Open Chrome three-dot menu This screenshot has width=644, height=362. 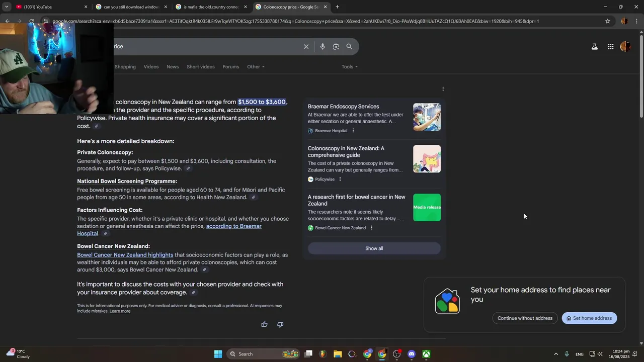coord(637,21)
